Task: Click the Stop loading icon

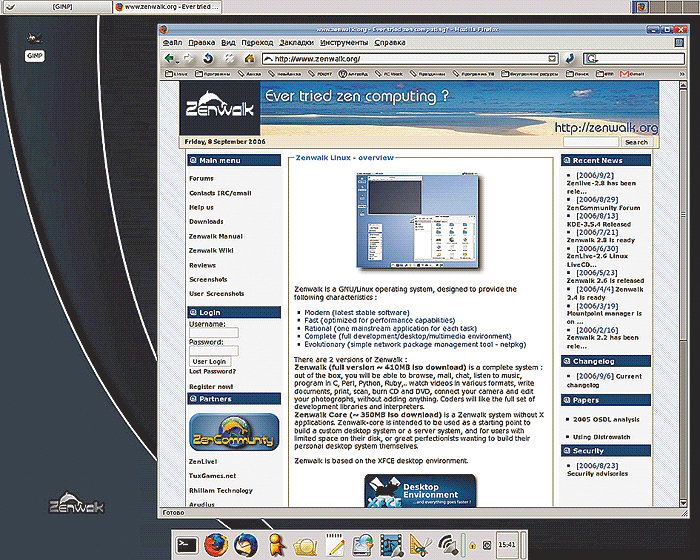Action: tap(229, 59)
